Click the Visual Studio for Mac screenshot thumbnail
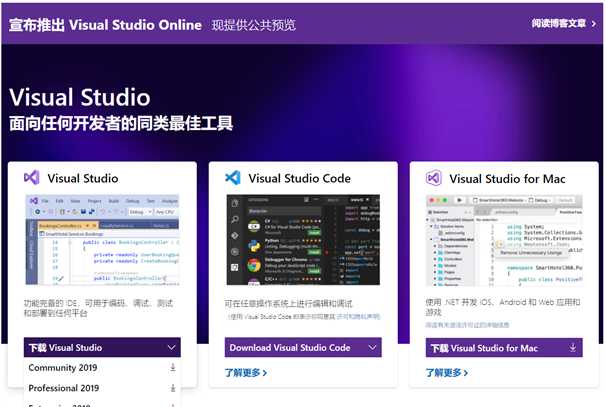 click(x=504, y=240)
